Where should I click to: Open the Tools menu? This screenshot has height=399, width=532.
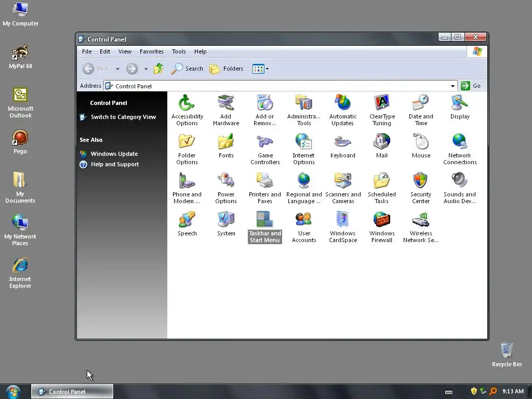(179, 51)
